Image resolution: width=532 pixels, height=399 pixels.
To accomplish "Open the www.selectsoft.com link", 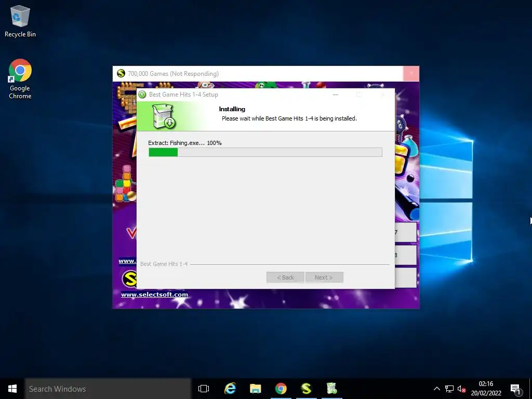I will [x=154, y=295].
